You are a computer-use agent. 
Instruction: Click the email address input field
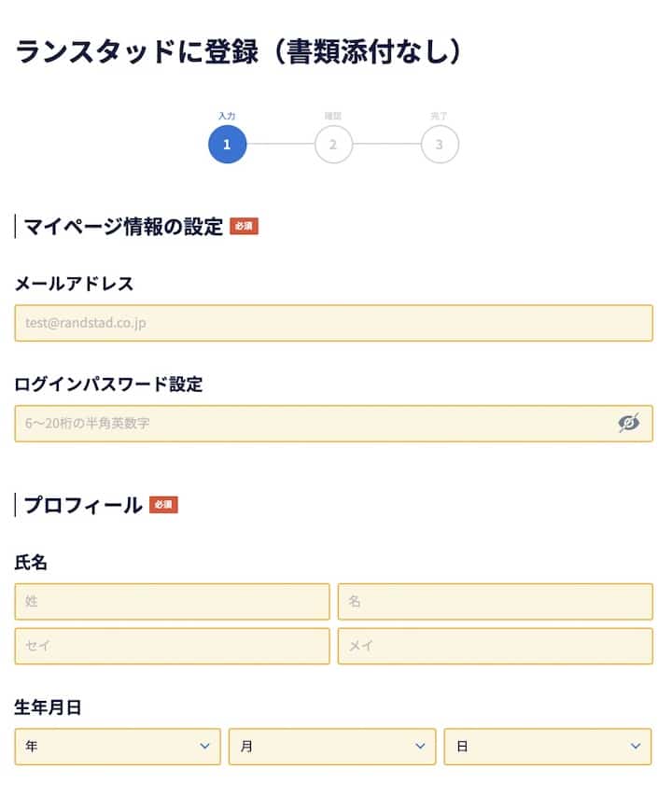pyautogui.click(x=333, y=323)
